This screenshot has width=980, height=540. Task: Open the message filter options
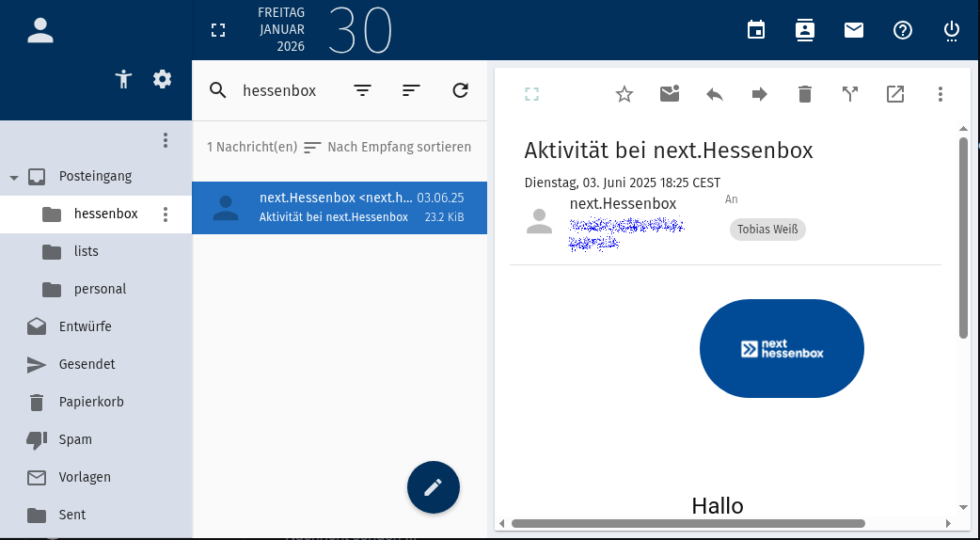pyautogui.click(x=362, y=90)
